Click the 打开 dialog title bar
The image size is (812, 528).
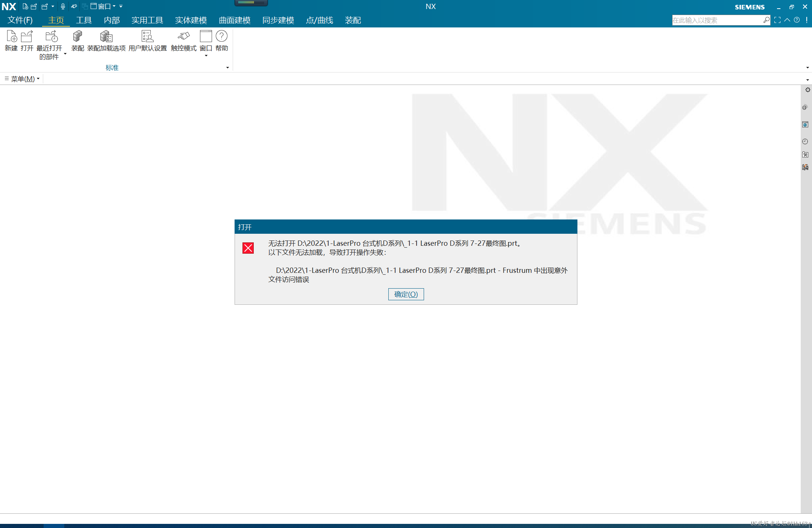tap(406, 227)
